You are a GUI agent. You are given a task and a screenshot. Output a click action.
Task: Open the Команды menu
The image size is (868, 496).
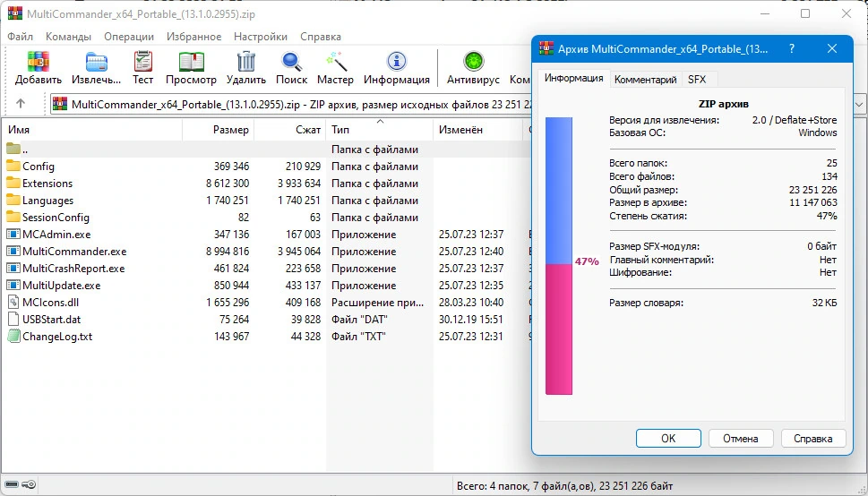coord(69,37)
